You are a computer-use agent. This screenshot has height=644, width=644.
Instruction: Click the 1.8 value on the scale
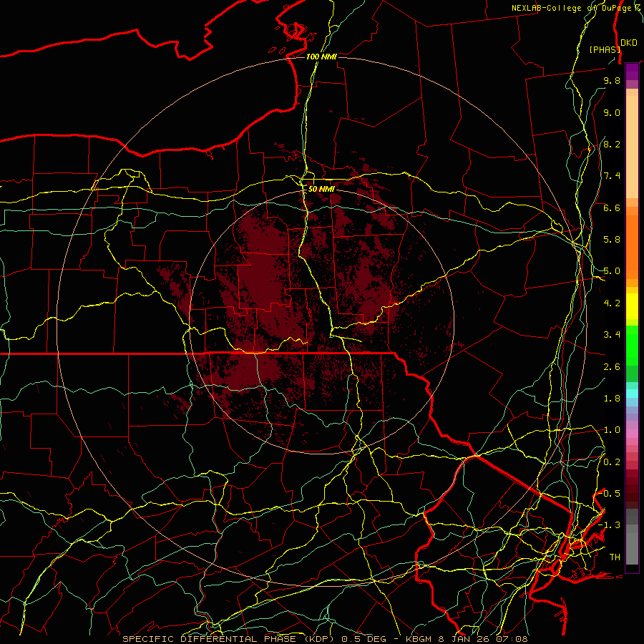[x=612, y=399]
